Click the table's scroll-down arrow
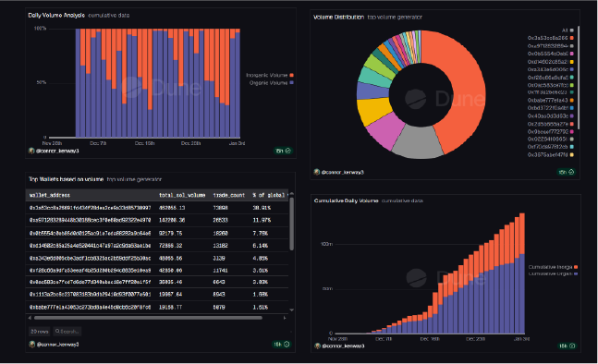Viewport: 598px width, 364px height. pyautogui.click(x=292, y=309)
